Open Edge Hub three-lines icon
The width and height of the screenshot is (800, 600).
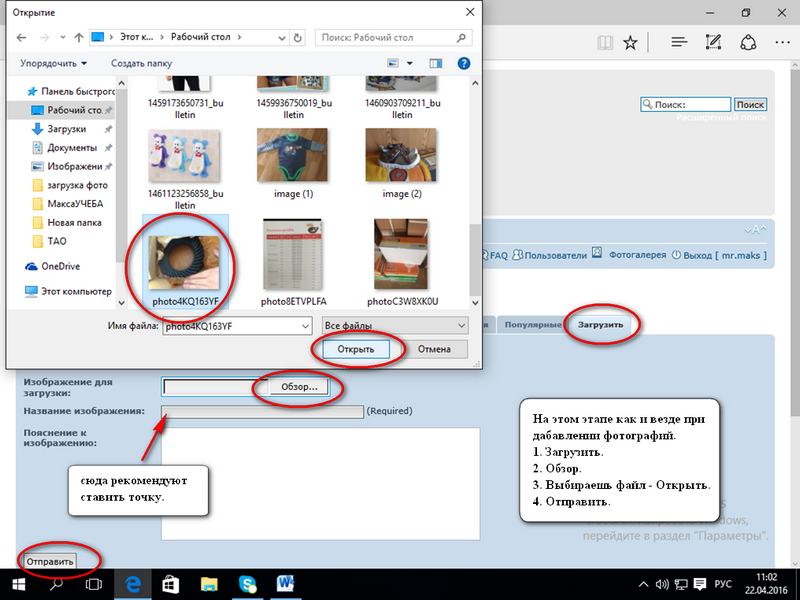[679, 43]
